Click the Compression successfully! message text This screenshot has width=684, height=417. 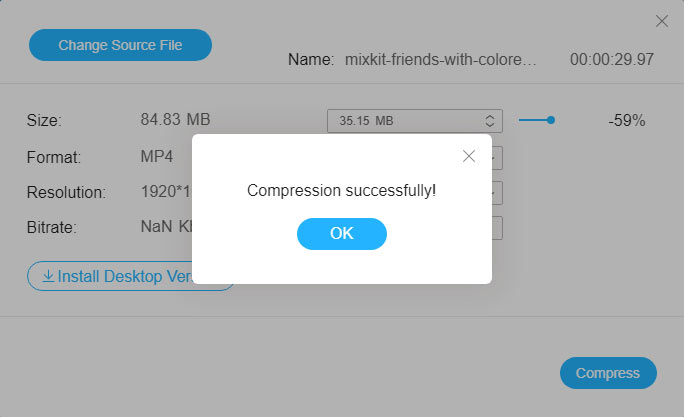(341, 190)
